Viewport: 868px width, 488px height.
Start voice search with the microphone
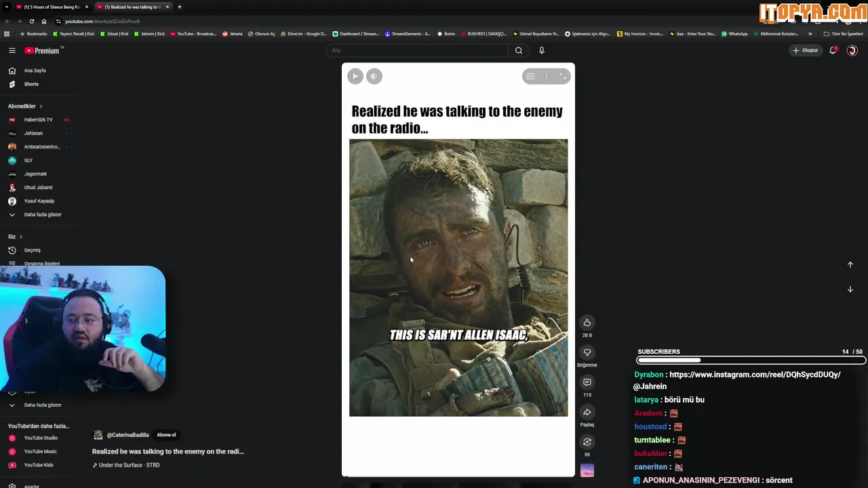[541, 50]
